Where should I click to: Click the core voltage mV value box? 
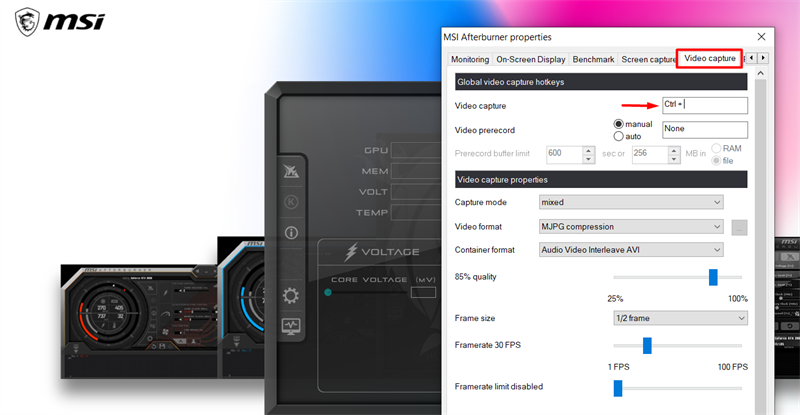[x=423, y=292]
